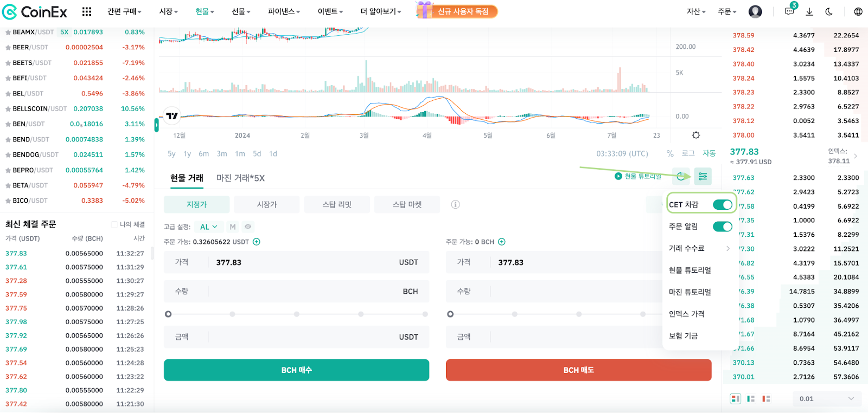Favorite BICO/USDT with its star
This screenshot has width=868, height=413.
(x=8, y=201)
